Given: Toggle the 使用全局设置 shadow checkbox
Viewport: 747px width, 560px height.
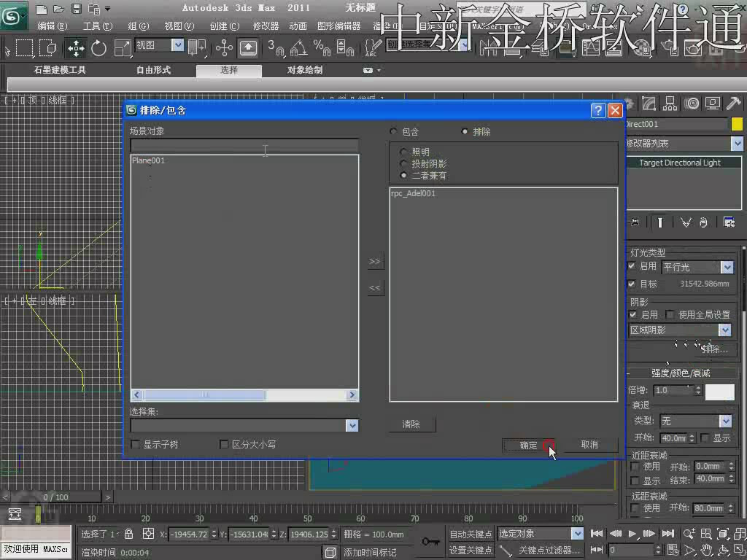Looking at the screenshot, I should [670, 314].
